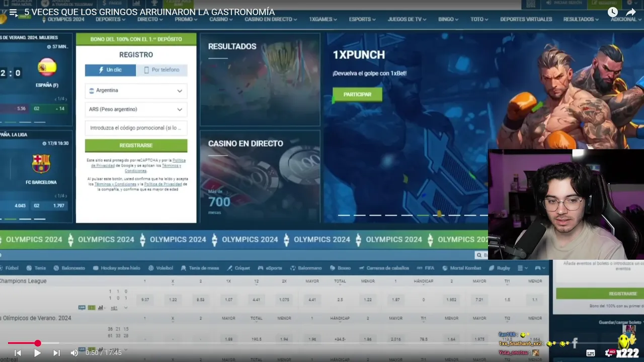Open the TOTO navigation menu
This screenshot has width=644, height=362.
point(479,19)
